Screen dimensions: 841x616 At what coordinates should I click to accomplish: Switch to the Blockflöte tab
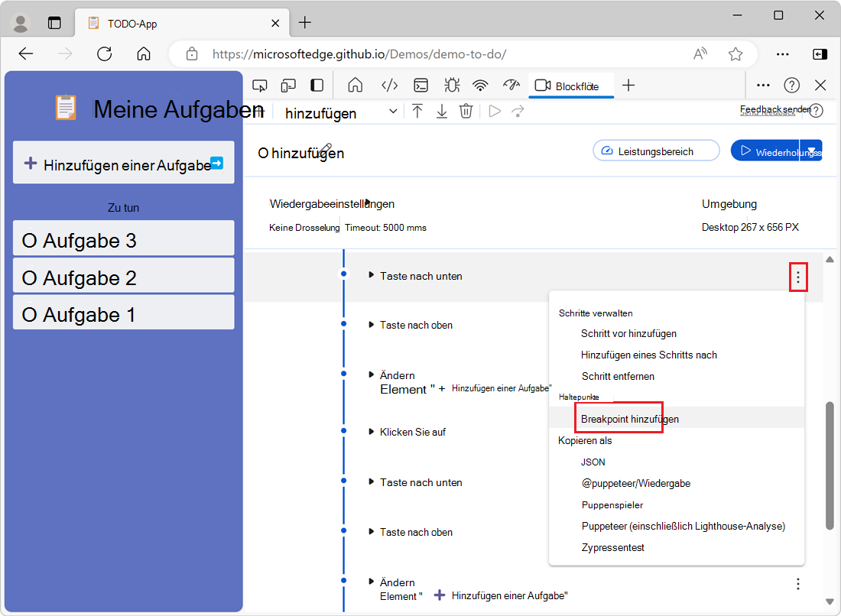(x=571, y=86)
